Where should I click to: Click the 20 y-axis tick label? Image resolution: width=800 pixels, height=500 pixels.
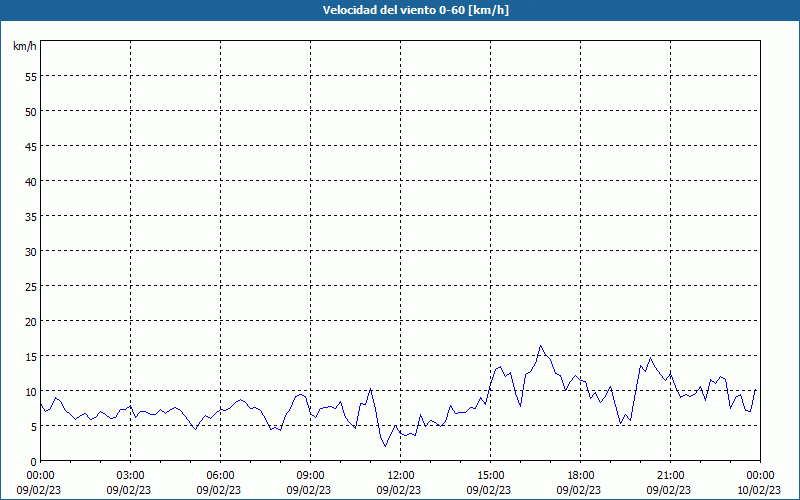30,321
